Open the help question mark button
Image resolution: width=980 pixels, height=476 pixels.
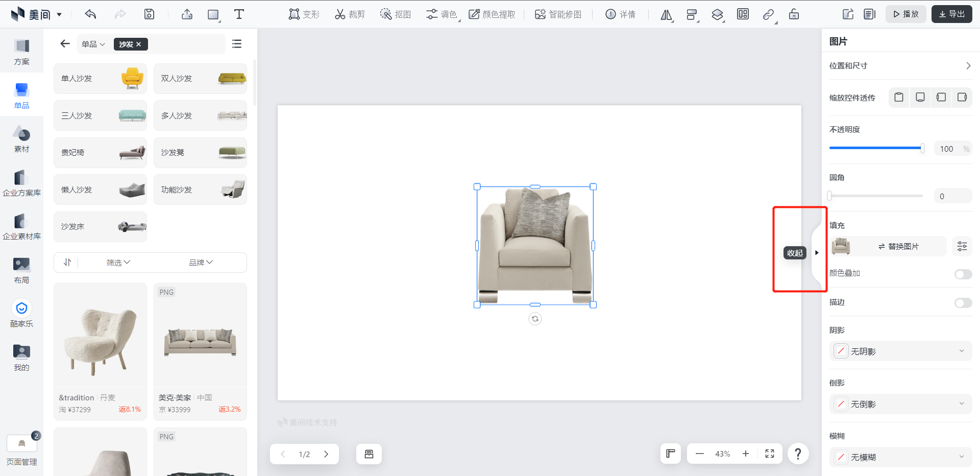coord(798,454)
